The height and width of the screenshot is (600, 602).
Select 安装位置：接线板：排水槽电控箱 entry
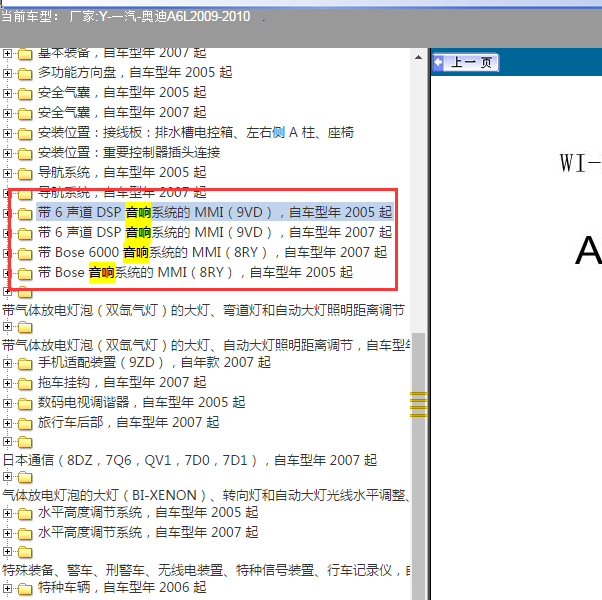pyautogui.click(x=195, y=133)
